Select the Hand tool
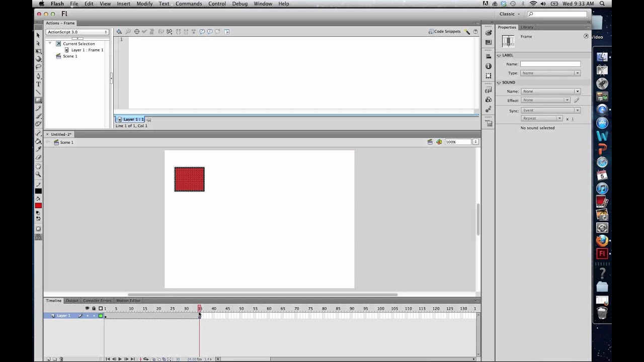The width and height of the screenshot is (644, 362). (38, 166)
